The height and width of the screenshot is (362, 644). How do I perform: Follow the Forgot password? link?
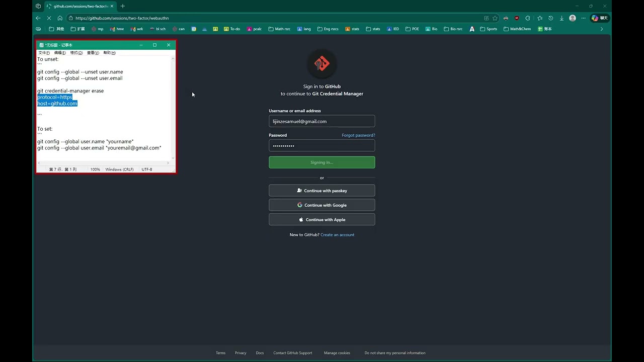(358, 135)
